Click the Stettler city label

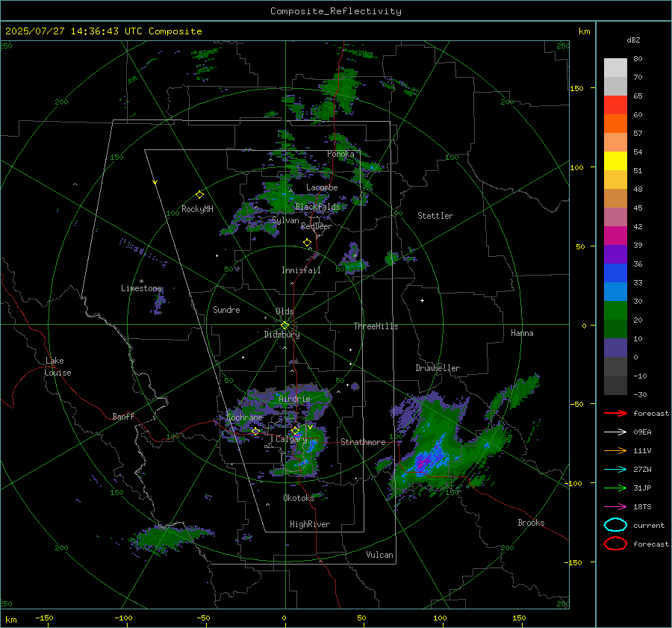(435, 216)
